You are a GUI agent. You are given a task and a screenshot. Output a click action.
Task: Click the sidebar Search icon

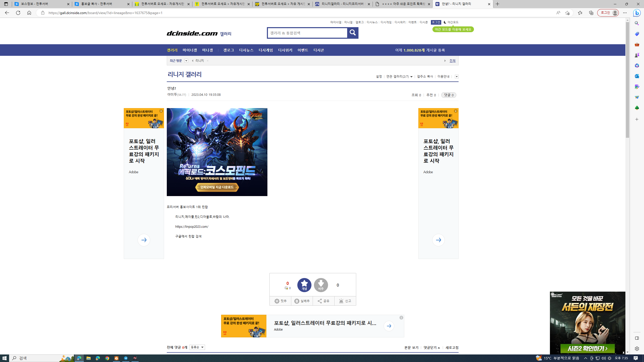(x=637, y=23)
